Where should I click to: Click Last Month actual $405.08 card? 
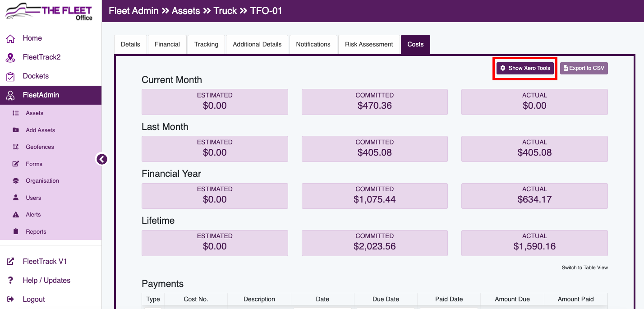pos(534,149)
